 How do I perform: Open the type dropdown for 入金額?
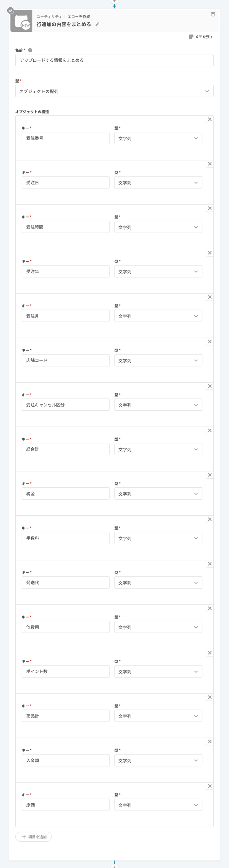pyautogui.click(x=158, y=761)
